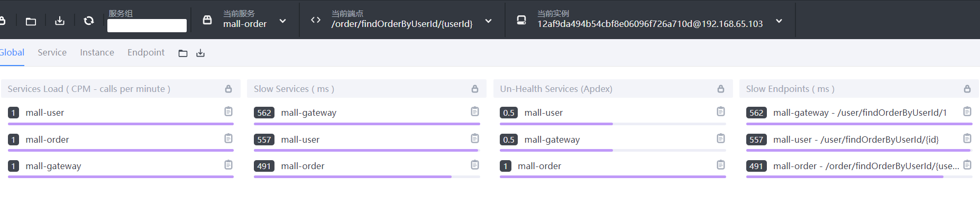Click mall-user - /user/findOrderByUserId/{id} endpoint
Screen dimensions: 980x204
pyautogui.click(x=856, y=140)
